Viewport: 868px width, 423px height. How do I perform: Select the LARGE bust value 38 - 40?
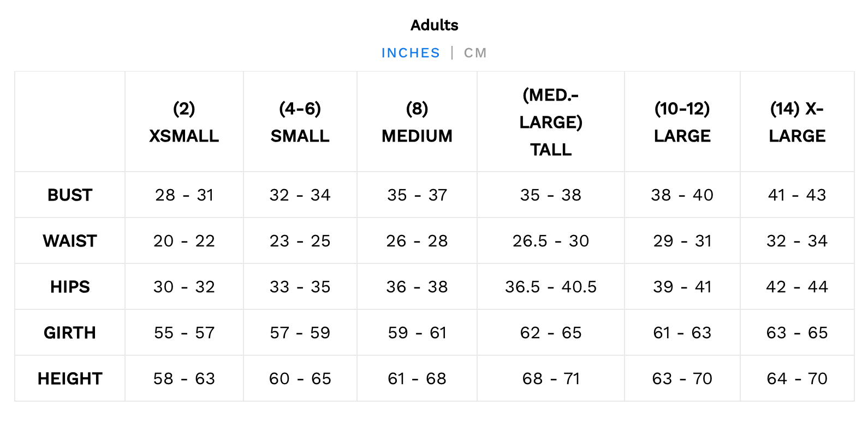(x=682, y=195)
